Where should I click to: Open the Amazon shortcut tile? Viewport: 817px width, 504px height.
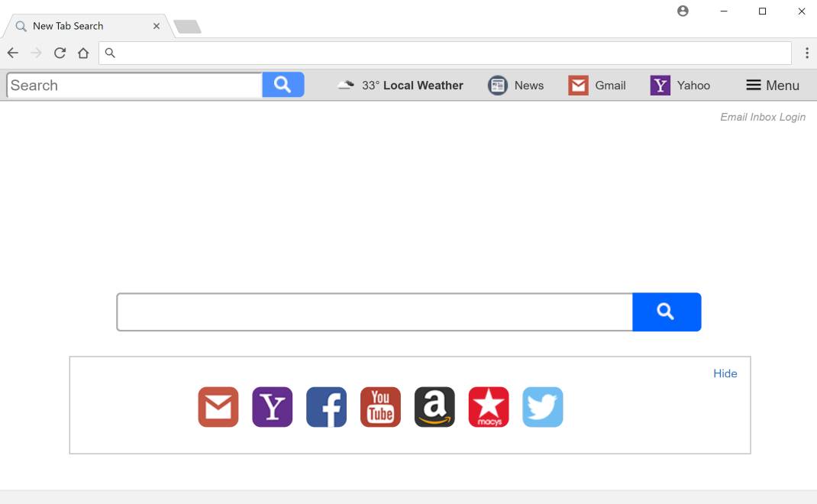pyautogui.click(x=434, y=406)
